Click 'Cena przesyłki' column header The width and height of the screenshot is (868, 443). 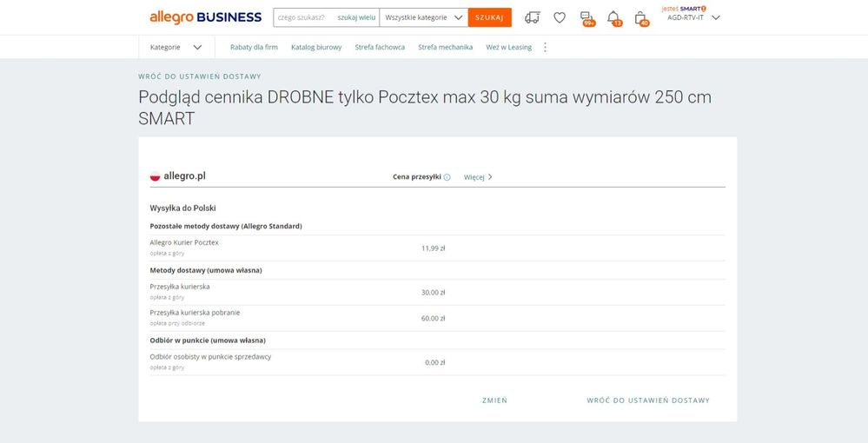417,177
